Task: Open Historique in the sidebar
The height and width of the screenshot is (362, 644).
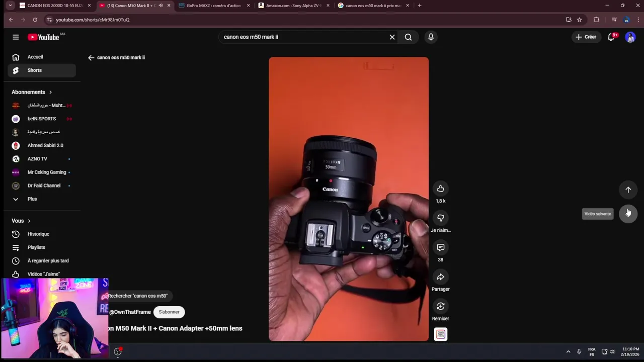Action: pyautogui.click(x=42, y=234)
